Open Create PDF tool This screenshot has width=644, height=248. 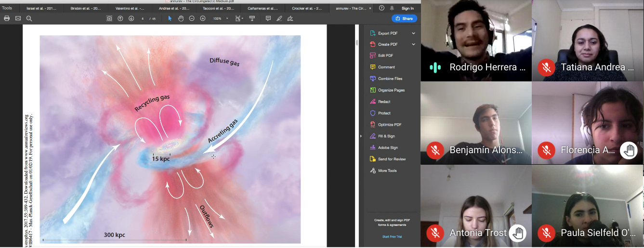388,44
